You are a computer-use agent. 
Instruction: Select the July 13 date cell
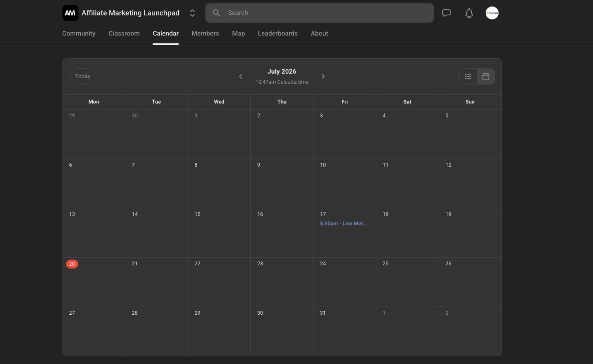point(94,233)
